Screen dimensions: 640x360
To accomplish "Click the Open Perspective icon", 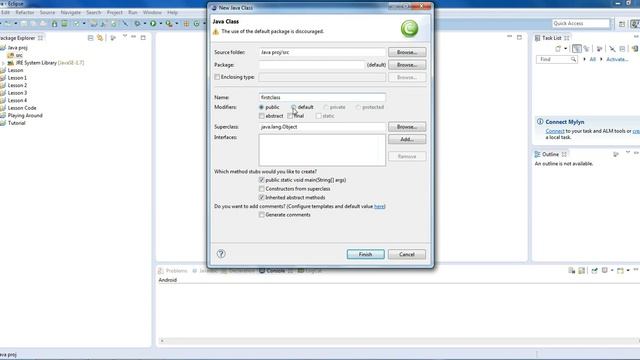I will click(622, 24).
